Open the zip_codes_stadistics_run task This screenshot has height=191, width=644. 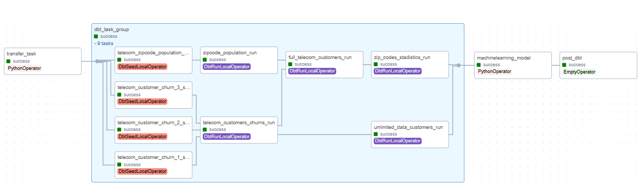410,64
